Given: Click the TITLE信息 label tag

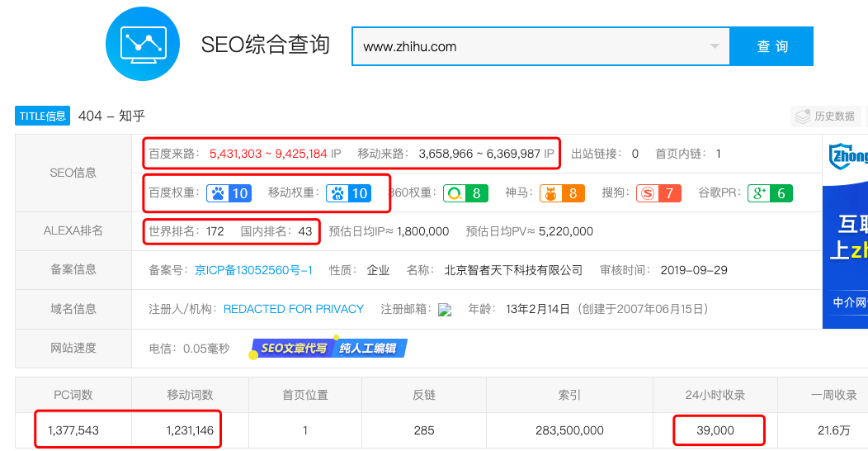Looking at the screenshot, I should (43, 116).
